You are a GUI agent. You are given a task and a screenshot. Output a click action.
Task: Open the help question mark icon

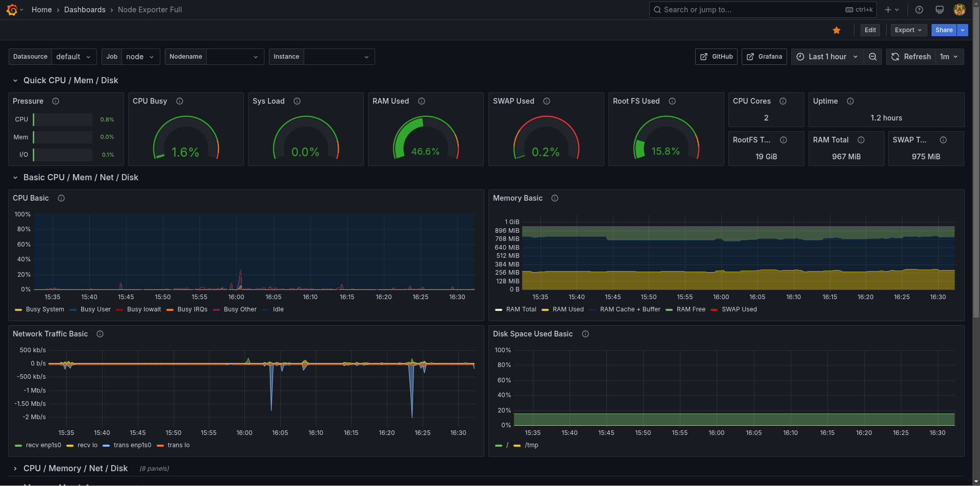[919, 10]
